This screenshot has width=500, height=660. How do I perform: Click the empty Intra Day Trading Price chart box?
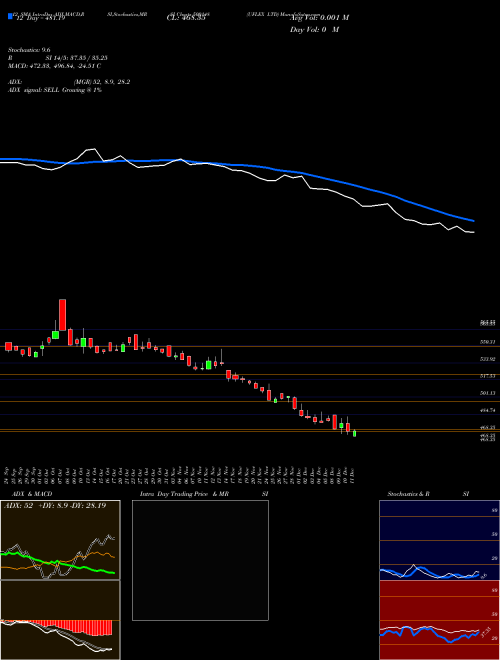(200, 560)
